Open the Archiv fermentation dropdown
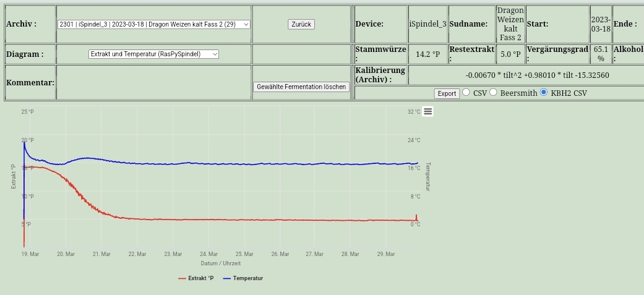Image resolution: width=644 pixels, height=295 pixels. [154, 24]
